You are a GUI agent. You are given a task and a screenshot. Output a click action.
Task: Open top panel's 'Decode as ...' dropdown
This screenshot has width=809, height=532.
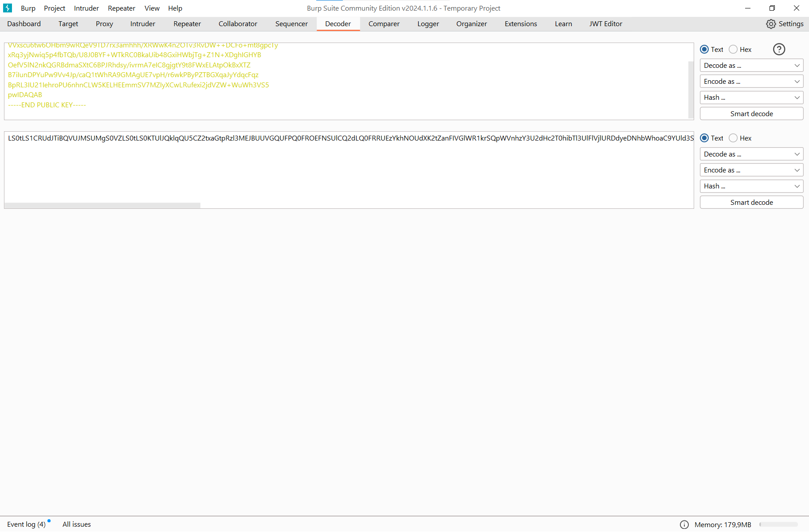point(751,65)
